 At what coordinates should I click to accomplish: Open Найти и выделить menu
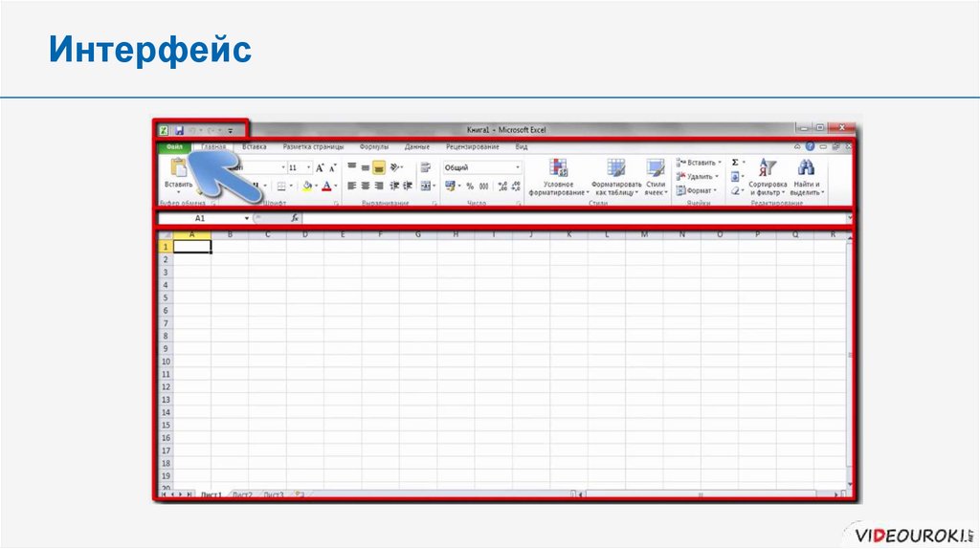pyautogui.click(x=807, y=177)
